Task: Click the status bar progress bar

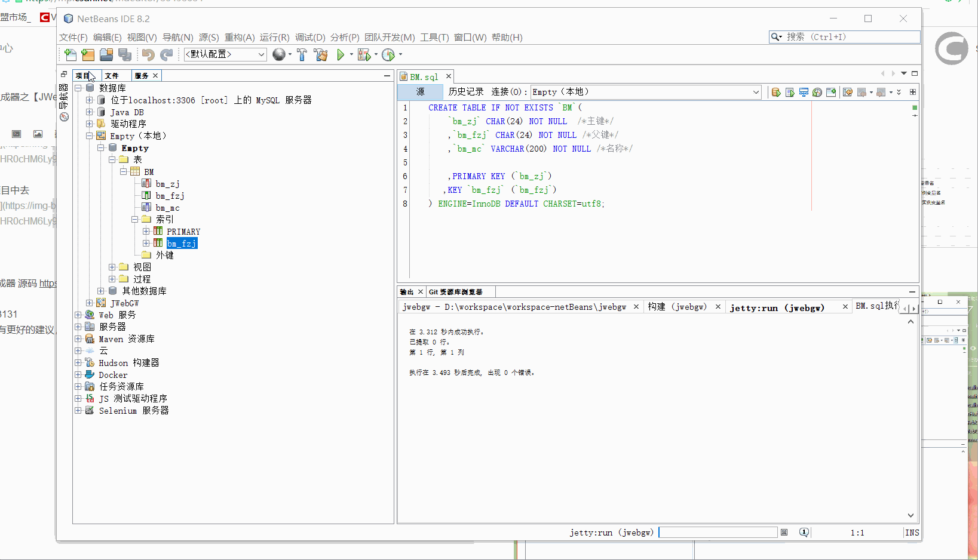Action: pyautogui.click(x=718, y=532)
